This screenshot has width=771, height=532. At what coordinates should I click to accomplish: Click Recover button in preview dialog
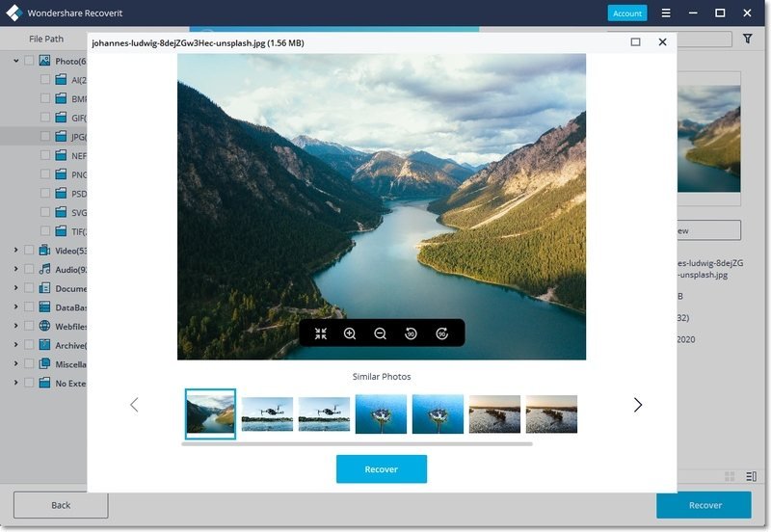(381, 469)
